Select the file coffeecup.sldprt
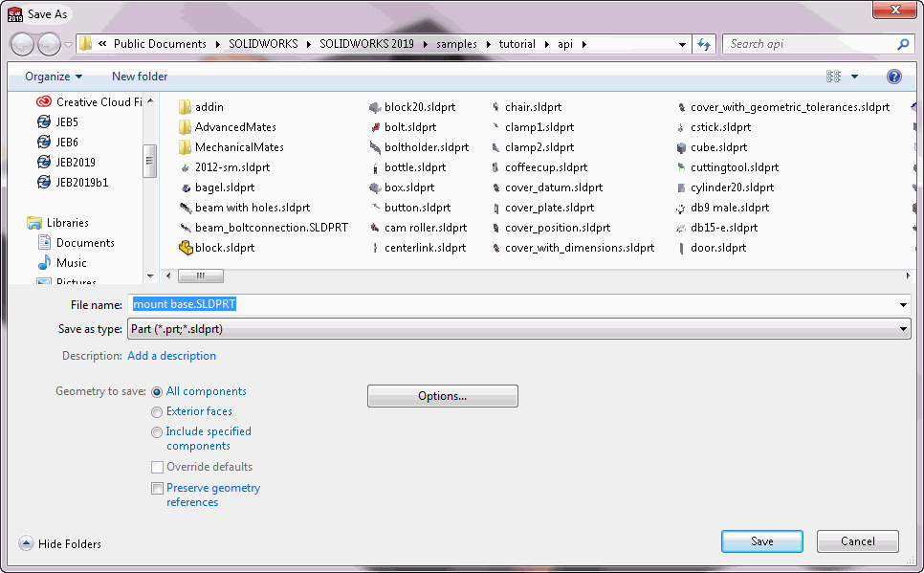Screen dimensions: 924x573 click(x=539, y=167)
